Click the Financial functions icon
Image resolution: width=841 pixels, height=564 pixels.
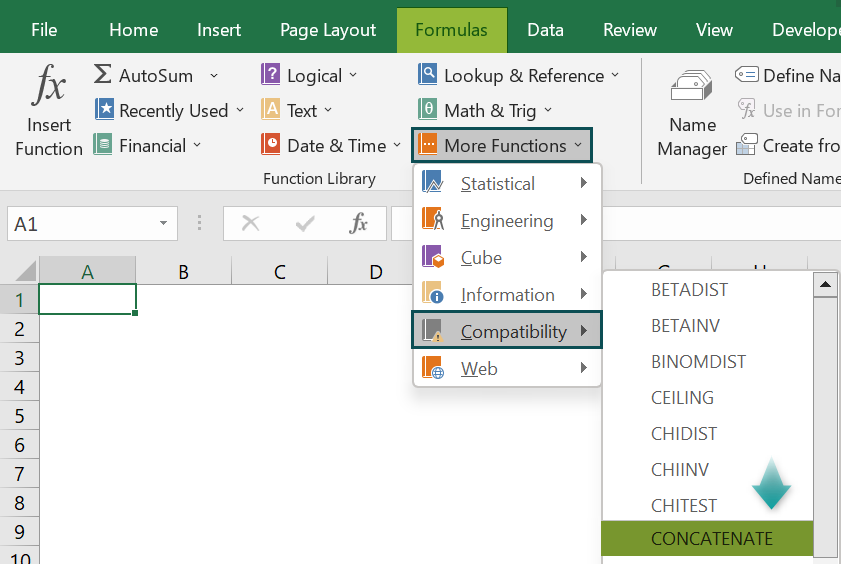tap(102, 145)
